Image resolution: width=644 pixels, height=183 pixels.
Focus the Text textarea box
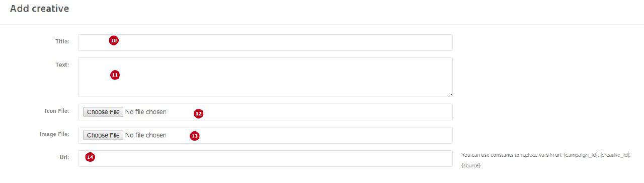click(265, 77)
